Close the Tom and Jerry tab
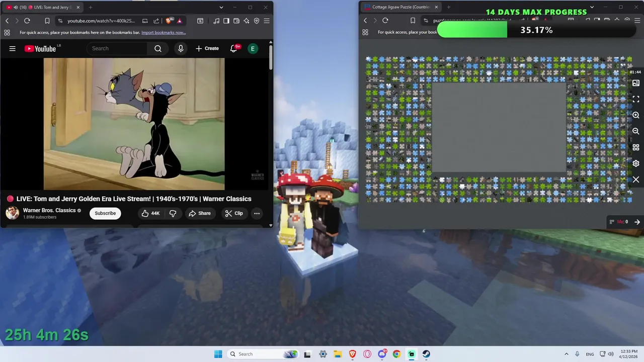Viewport: 644px width, 362px height. point(77,7)
